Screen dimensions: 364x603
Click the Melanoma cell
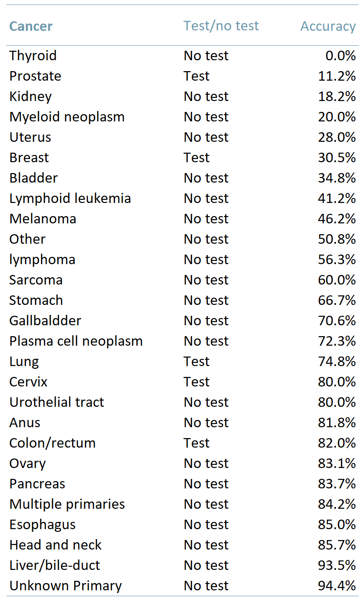pos(43,219)
